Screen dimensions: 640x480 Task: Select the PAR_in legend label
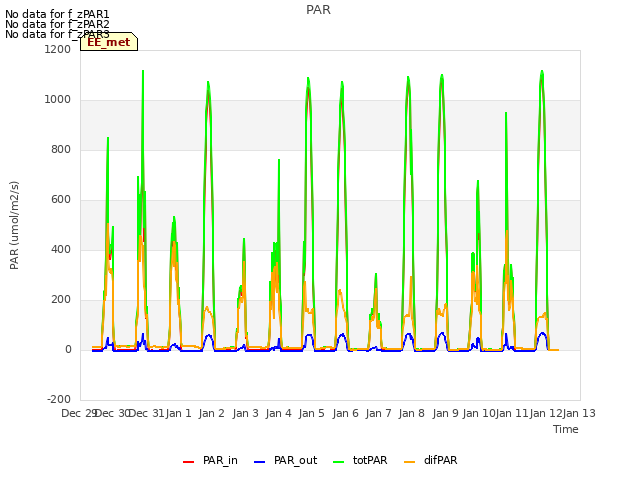coord(220,460)
